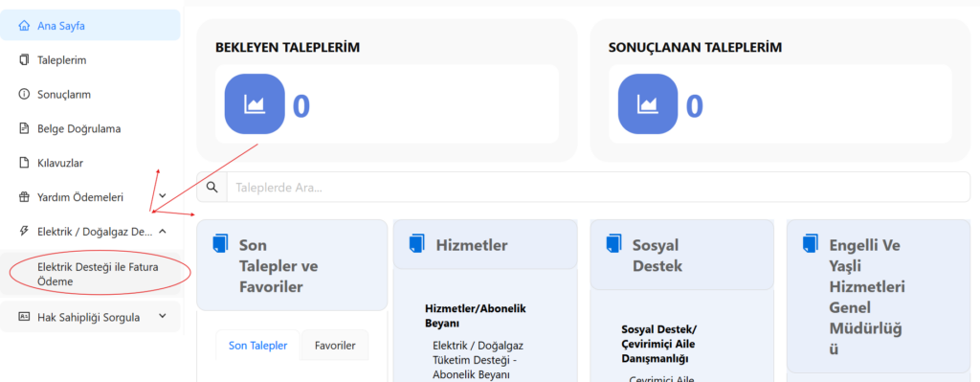Select the Son Talepler tab
This screenshot has height=382, width=980.
pyautogui.click(x=258, y=345)
